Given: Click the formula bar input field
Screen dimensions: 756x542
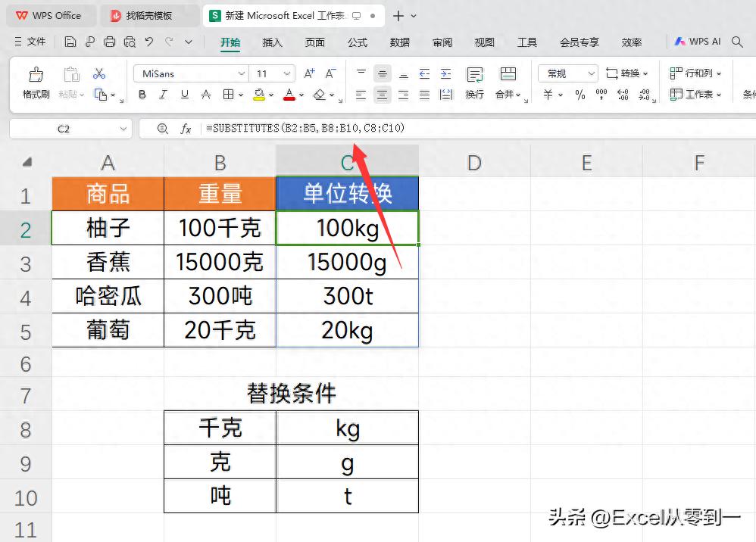Looking at the screenshot, I should (x=477, y=129).
